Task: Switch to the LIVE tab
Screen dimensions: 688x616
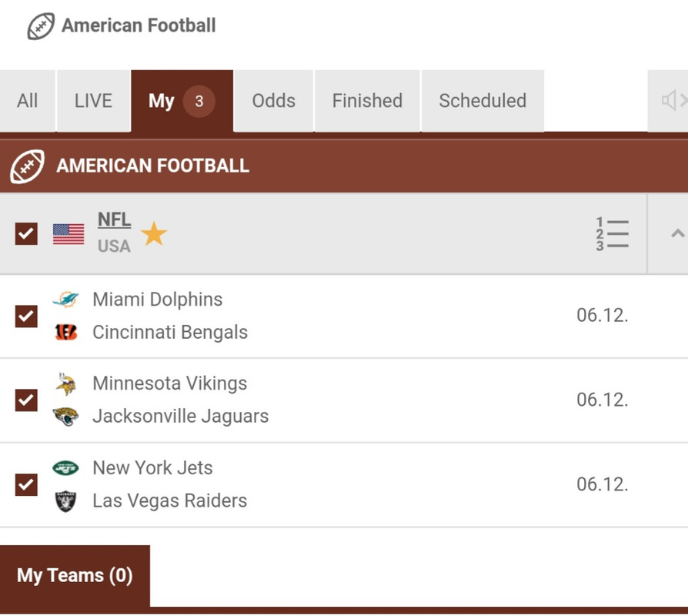Action: coord(93,101)
